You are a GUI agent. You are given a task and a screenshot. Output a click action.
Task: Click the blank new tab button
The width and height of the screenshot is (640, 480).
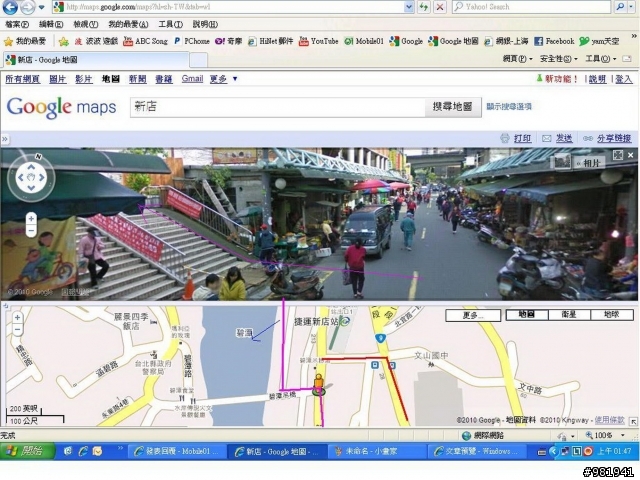[198, 60]
